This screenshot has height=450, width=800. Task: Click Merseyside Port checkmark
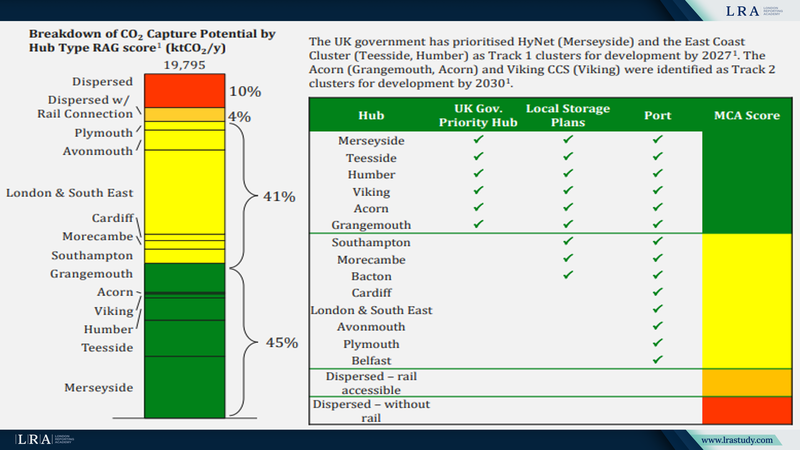(x=658, y=139)
